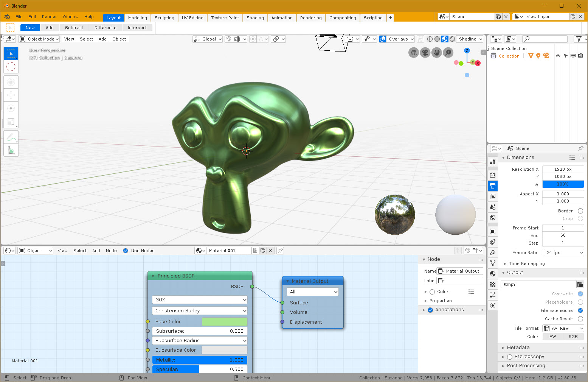Click the Difference selection mode button

coord(105,28)
